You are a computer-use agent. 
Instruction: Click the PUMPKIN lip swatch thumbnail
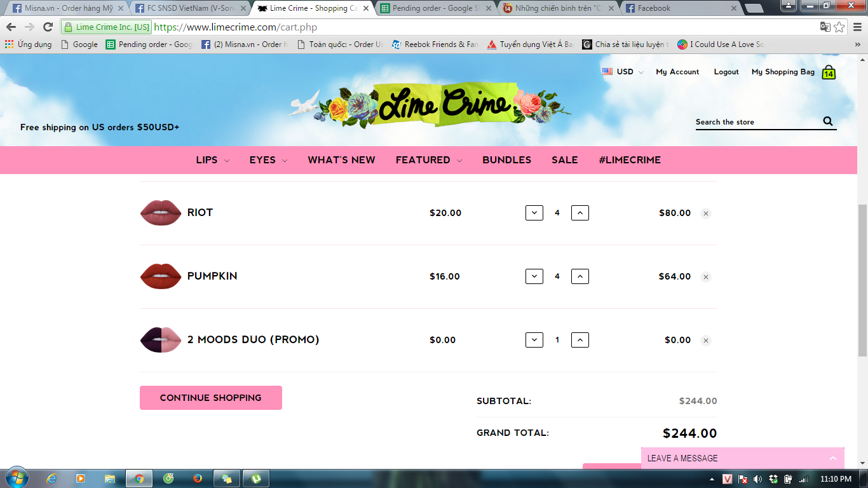pos(161,276)
